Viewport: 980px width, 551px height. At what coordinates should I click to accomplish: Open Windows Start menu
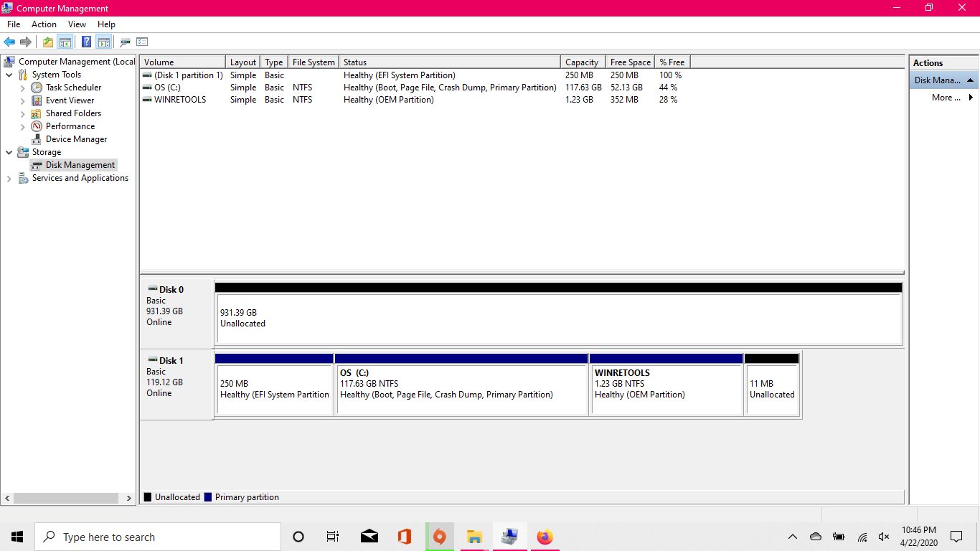tap(17, 537)
